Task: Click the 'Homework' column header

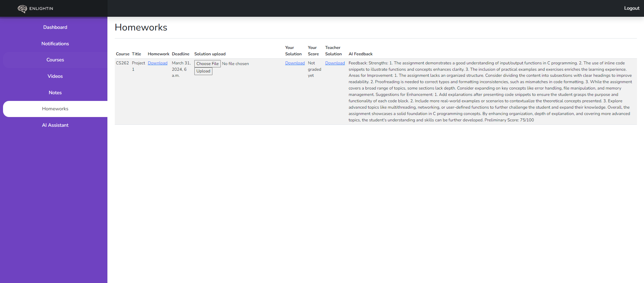Action: (158, 54)
